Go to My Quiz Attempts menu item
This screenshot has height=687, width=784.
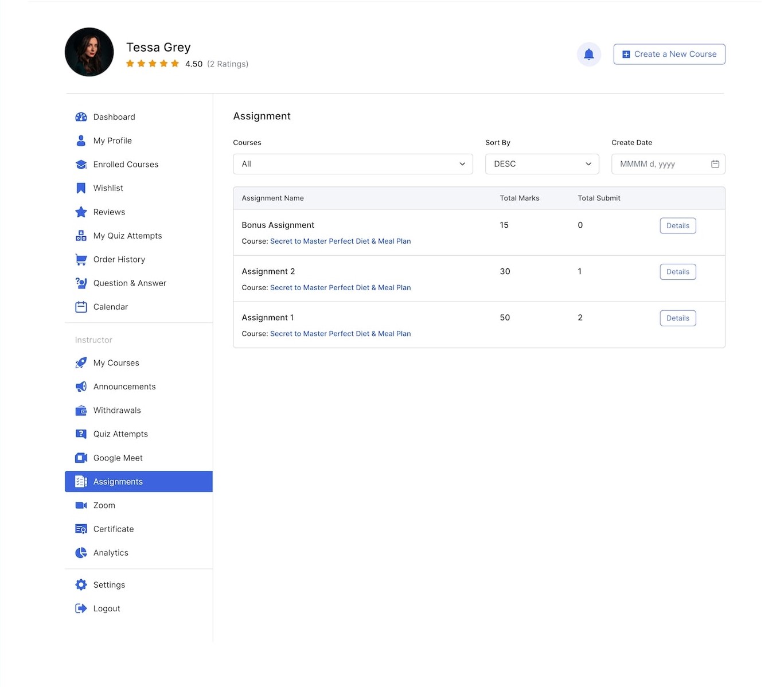click(x=127, y=236)
